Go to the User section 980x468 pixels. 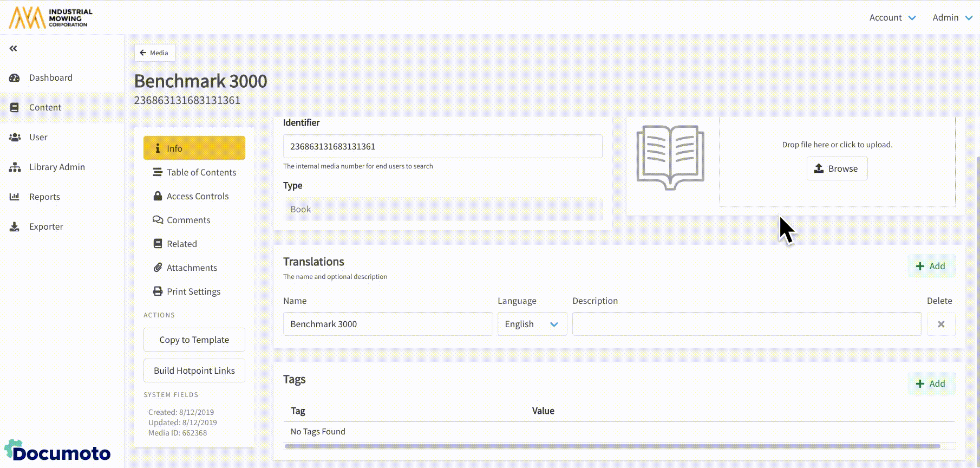[x=38, y=137]
